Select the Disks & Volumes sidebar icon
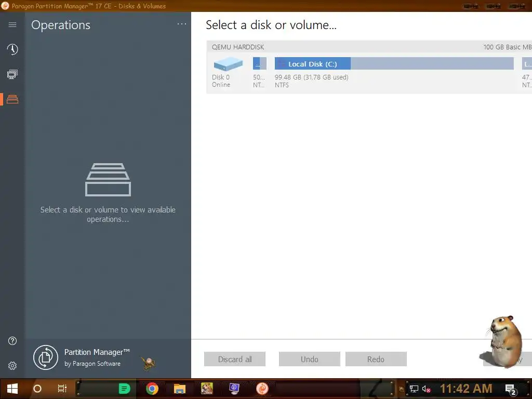 click(x=12, y=99)
